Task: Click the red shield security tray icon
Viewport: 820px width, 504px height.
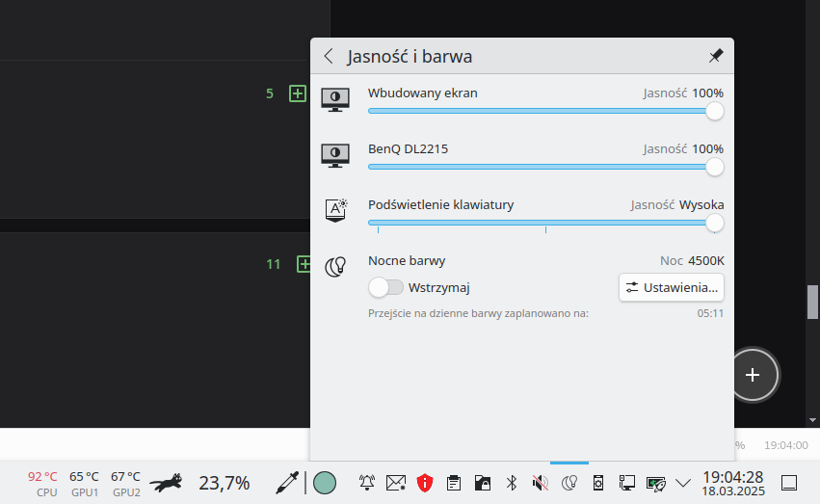Action: coord(425,483)
